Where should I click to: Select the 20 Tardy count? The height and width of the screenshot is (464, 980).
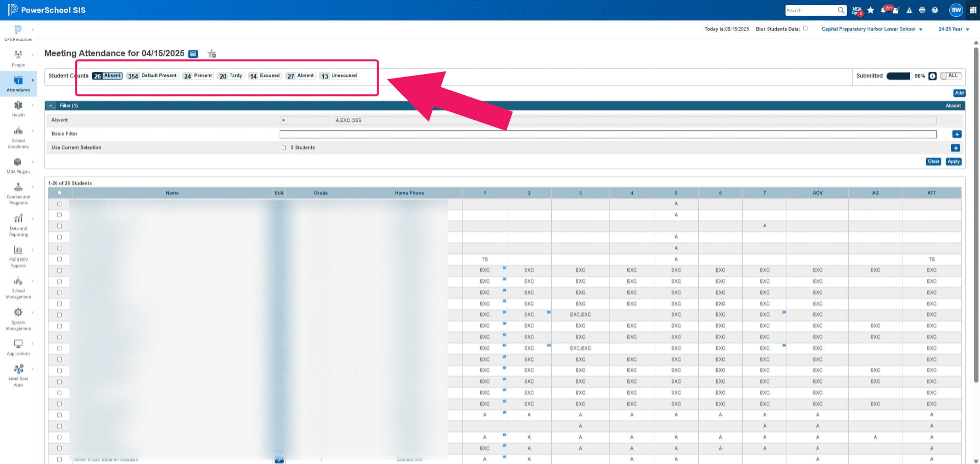tap(231, 76)
